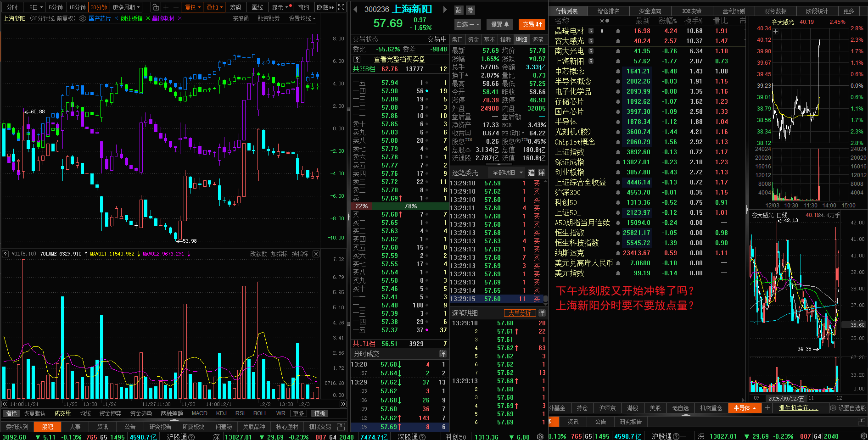
Task: Zoom out chart with the minus icon
Action: 175,7
